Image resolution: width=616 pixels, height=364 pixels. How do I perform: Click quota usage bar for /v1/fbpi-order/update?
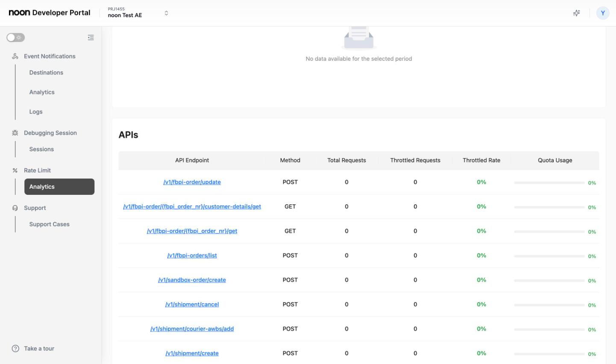point(549,182)
